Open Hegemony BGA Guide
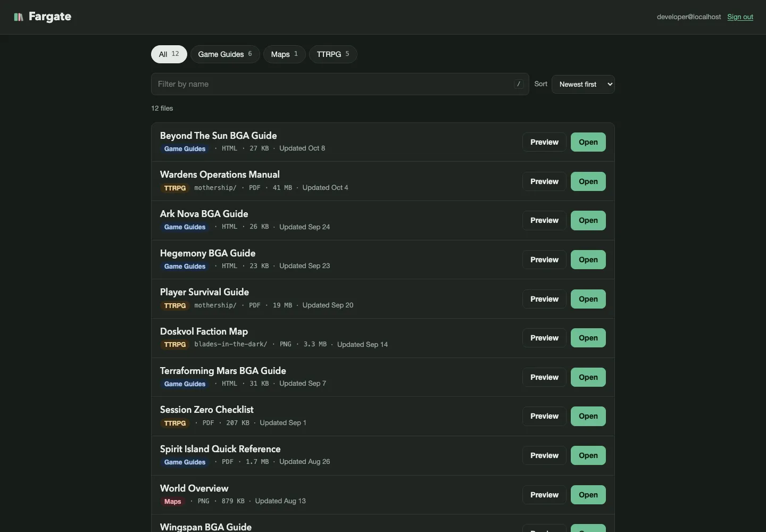This screenshot has width=766, height=532. click(588, 260)
